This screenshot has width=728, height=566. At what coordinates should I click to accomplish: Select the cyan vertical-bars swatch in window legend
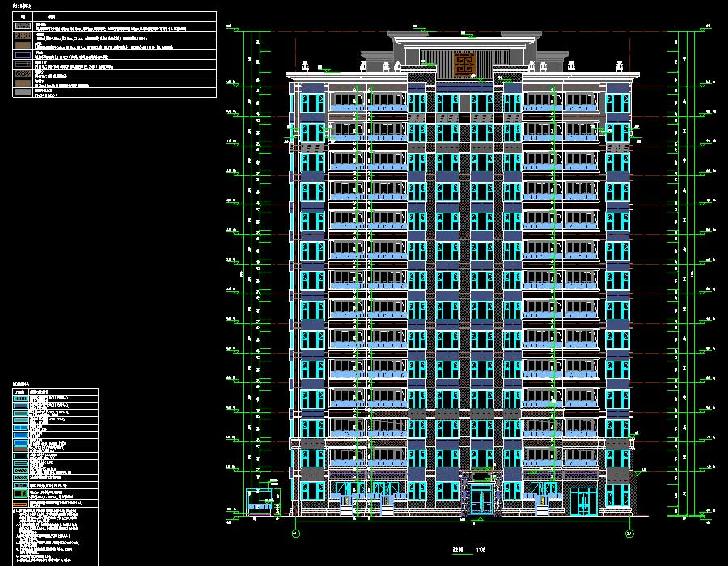pos(20,399)
